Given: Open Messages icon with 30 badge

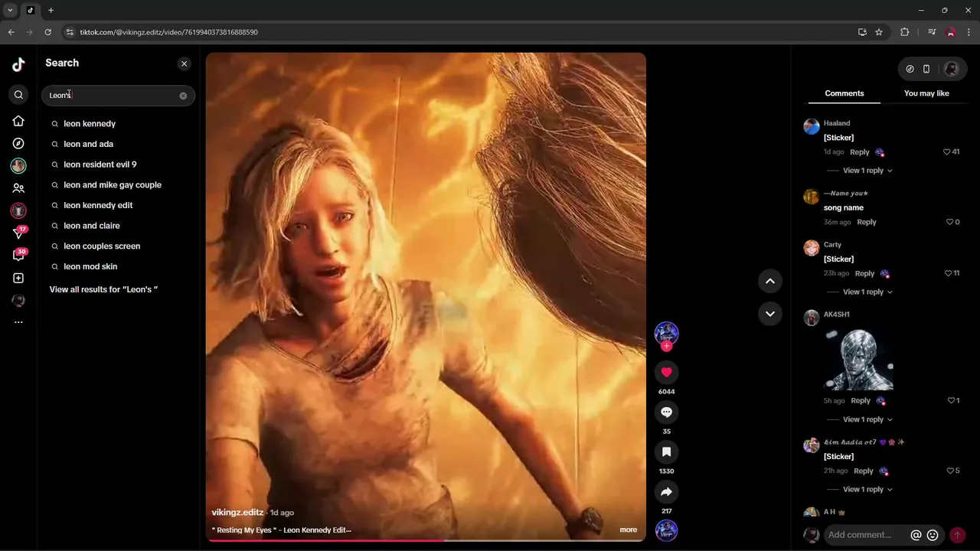Looking at the screenshot, I should 19,255.
